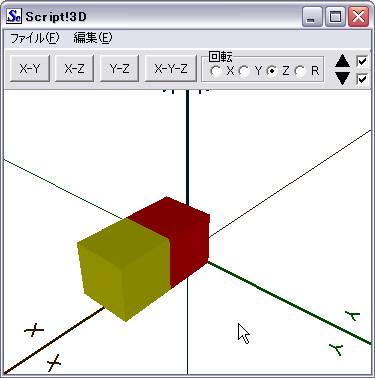Screen dimensions: 375x378
Task: Switch to the X-Z view
Action: [x=74, y=69]
